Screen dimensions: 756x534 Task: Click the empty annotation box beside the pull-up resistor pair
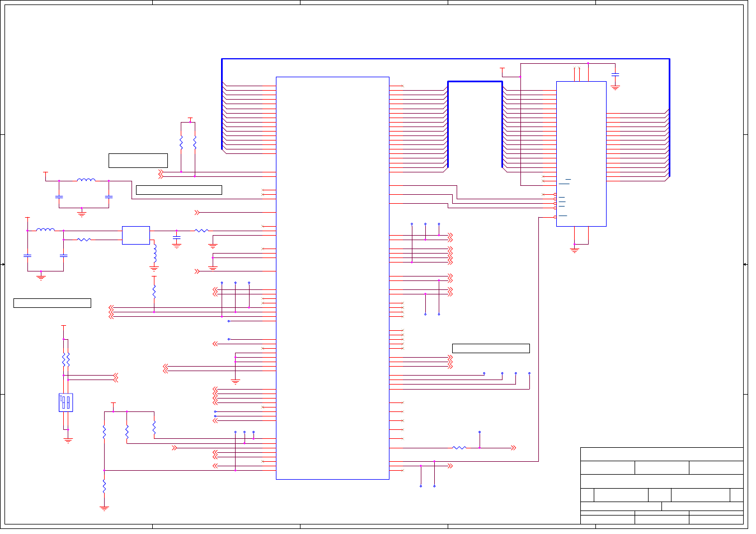pyautogui.click(x=138, y=160)
